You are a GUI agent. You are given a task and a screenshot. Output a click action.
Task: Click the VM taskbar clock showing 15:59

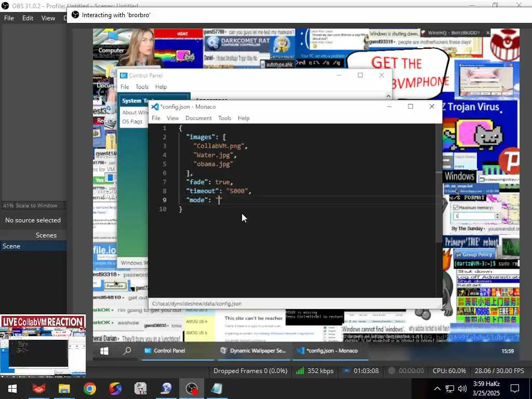507,351
